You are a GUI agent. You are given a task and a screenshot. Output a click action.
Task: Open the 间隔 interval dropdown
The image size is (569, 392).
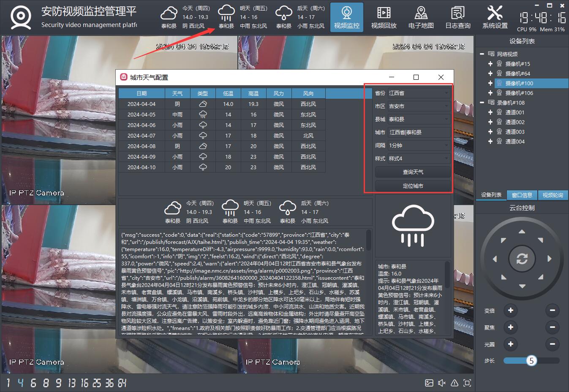coord(418,146)
